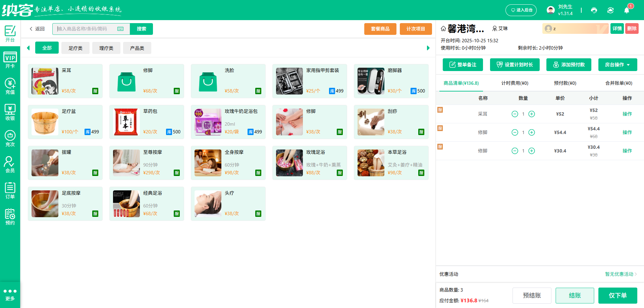Expand the 房台操作 dropdown
This screenshot has width=644, height=308.
pyautogui.click(x=618, y=65)
